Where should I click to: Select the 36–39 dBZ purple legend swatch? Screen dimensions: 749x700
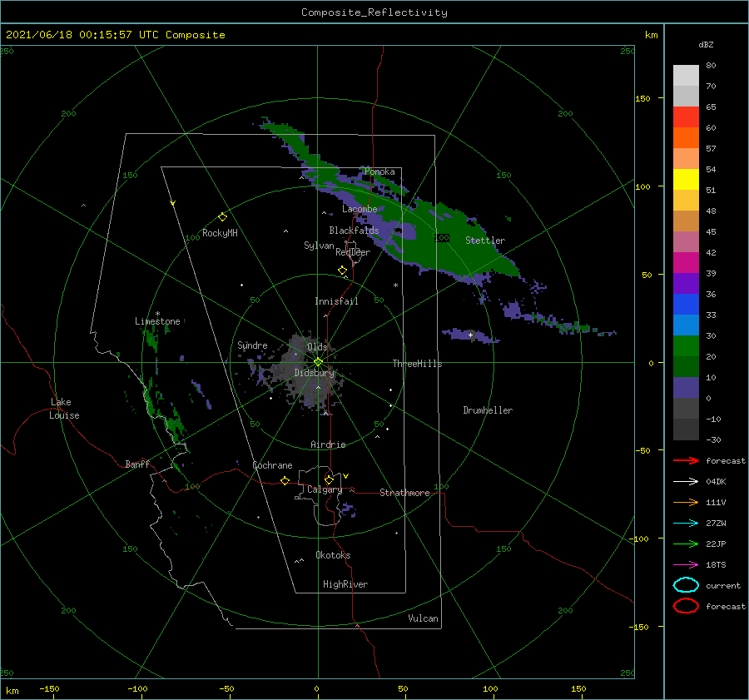tap(686, 283)
